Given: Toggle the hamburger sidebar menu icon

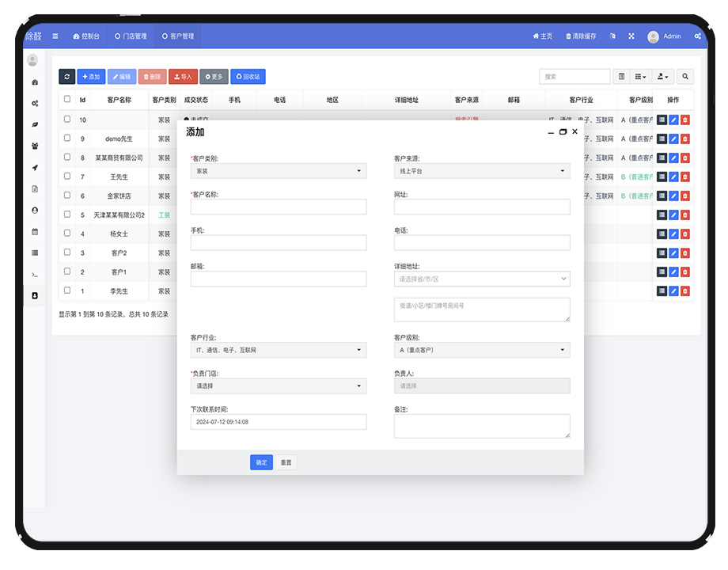Looking at the screenshot, I should [x=55, y=36].
